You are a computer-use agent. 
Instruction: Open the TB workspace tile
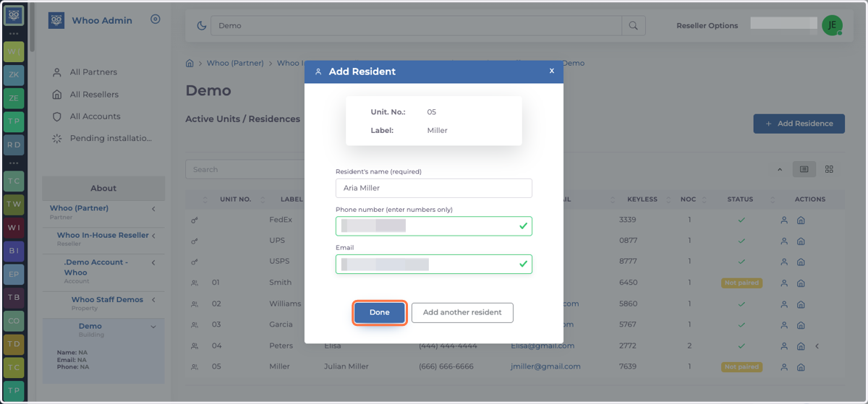pos(14,297)
